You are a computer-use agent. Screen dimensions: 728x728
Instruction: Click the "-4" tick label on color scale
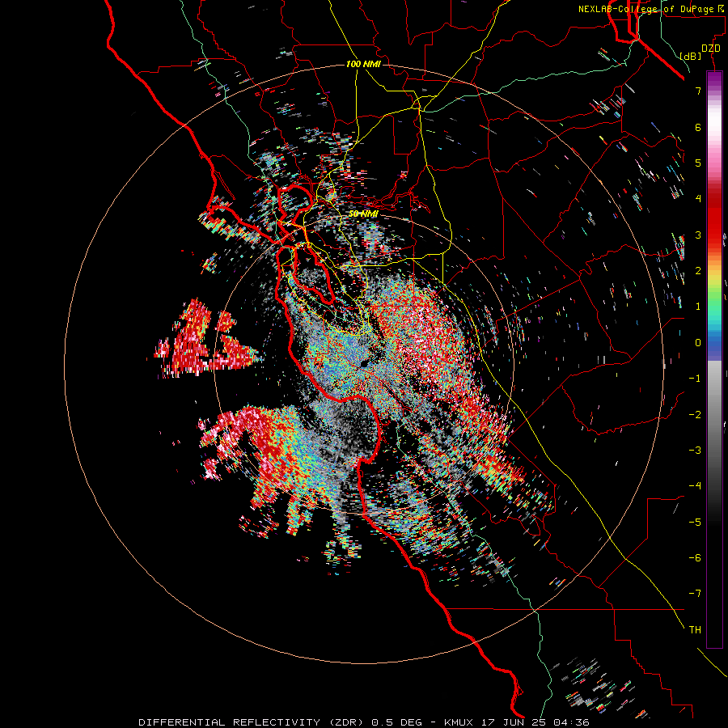[x=695, y=486]
